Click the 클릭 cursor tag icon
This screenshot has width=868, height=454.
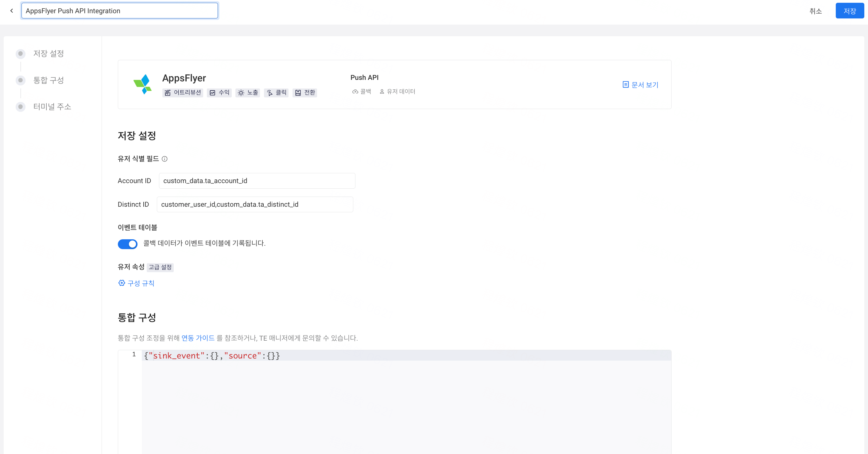[x=269, y=93]
